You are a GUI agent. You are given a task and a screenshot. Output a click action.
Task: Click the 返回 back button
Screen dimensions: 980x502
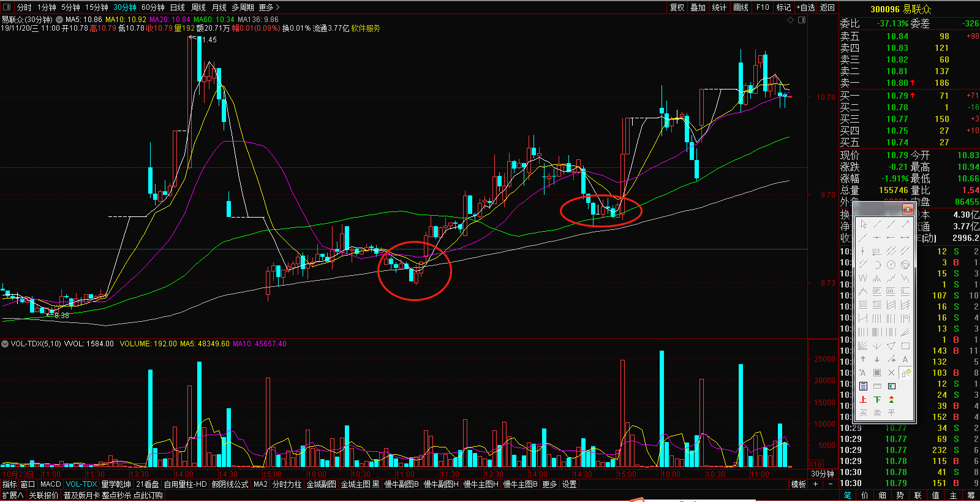click(827, 7)
